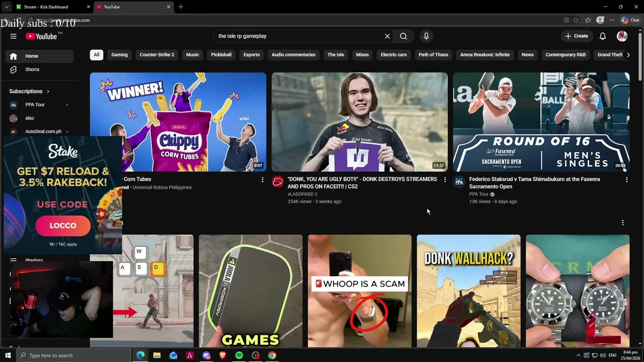This screenshot has width=644, height=362.
Task: Open the Chippy Corn Tubes ad thumbnail
Action: coord(178,122)
